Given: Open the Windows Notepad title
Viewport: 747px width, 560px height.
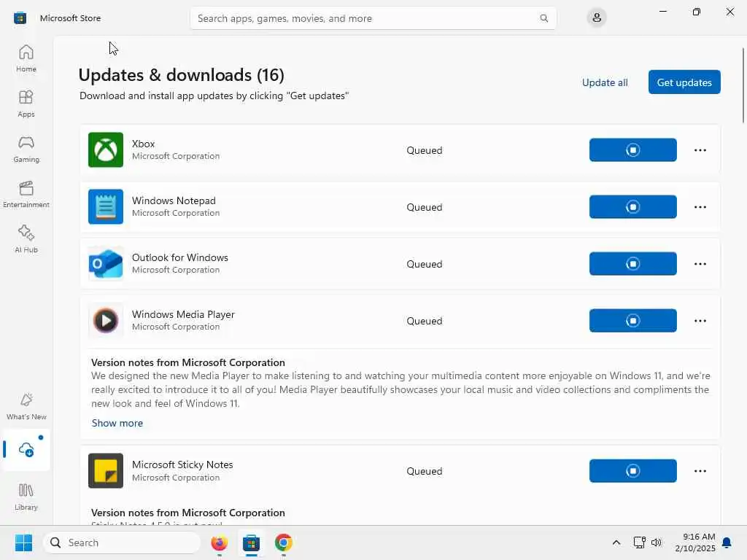Looking at the screenshot, I should (174, 201).
